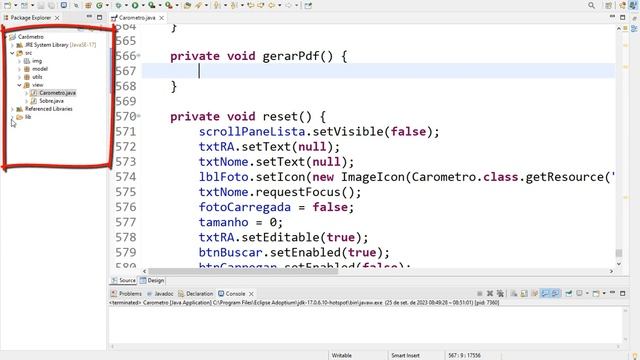Click the editor vertical scrollbar thumb
The height and width of the screenshot is (360, 640).
point(619,253)
